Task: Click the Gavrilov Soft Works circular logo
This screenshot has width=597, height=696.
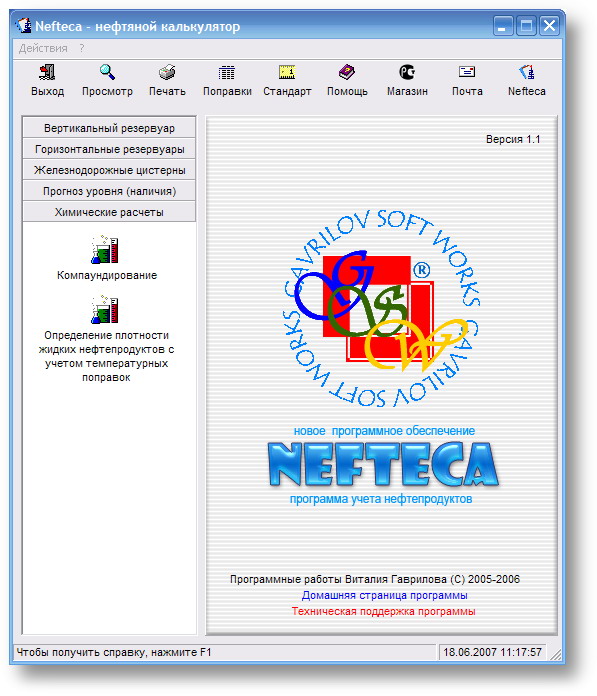Action: pos(381,308)
